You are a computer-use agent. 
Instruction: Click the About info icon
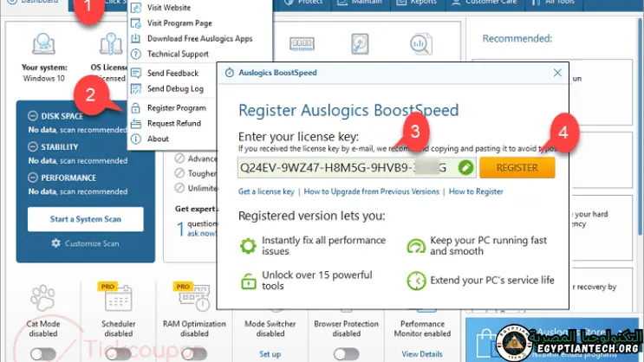coord(136,139)
